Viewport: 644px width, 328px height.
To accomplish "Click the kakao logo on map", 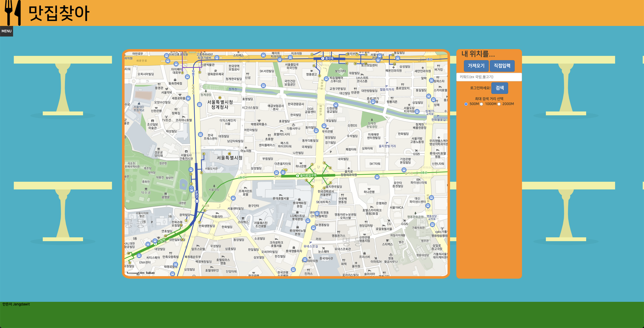I will click(x=150, y=273).
